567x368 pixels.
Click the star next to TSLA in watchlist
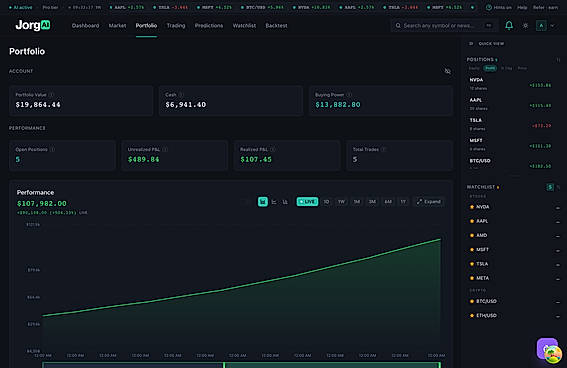(472, 264)
